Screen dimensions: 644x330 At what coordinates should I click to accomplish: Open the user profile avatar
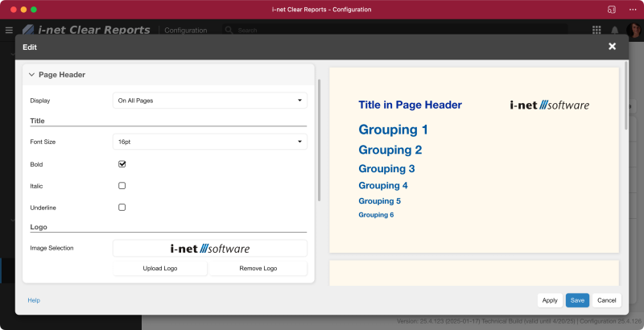634,31
